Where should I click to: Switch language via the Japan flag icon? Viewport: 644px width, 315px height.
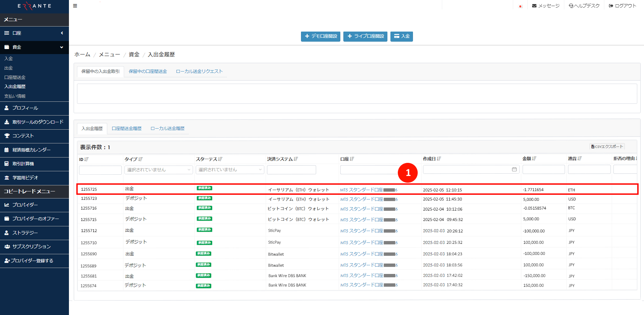click(520, 6)
